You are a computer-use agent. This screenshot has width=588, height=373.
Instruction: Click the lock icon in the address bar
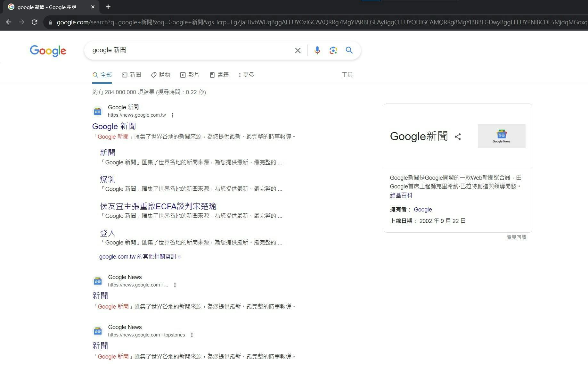50,22
